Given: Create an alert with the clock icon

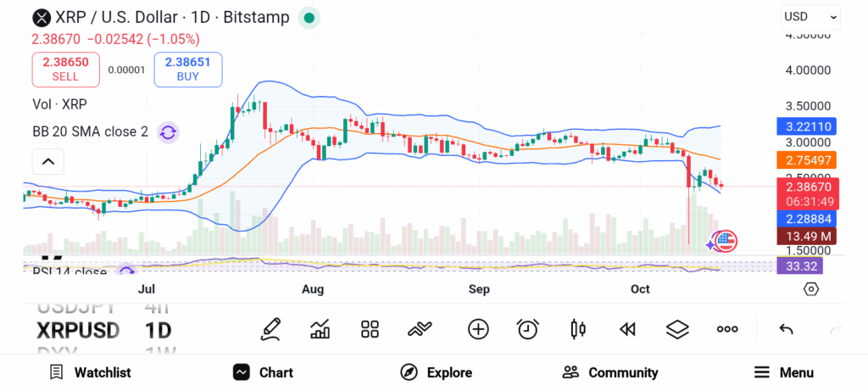Looking at the screenshot, I should [528, 329].
